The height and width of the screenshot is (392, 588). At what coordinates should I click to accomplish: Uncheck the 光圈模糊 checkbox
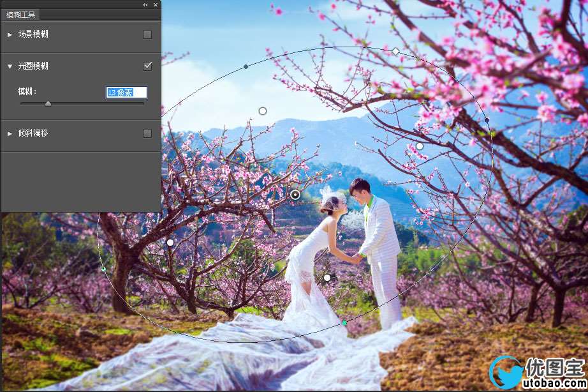(147, 66)
